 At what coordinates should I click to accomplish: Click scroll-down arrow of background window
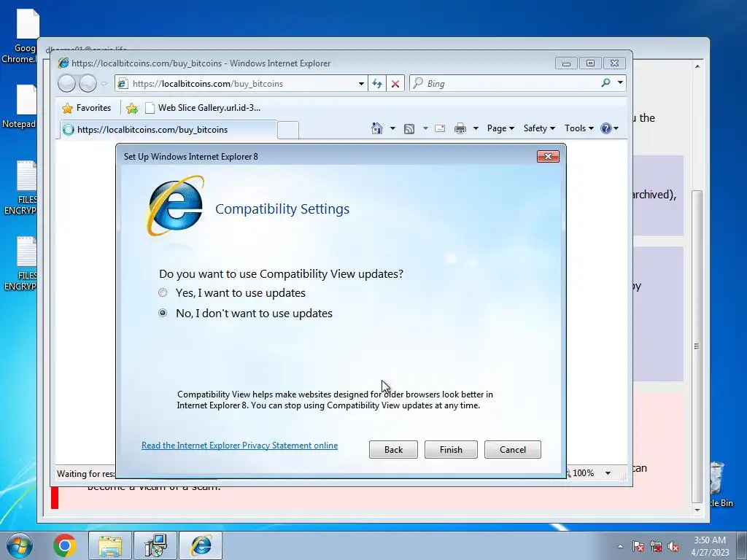[697, 510]
